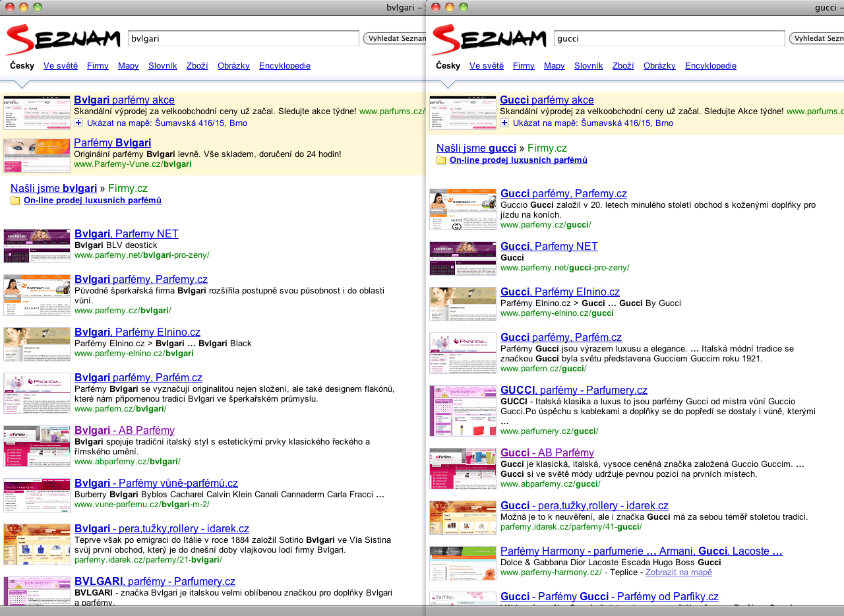Open Gucci, Parfémy Elnino.cz result

click(560, 292)
